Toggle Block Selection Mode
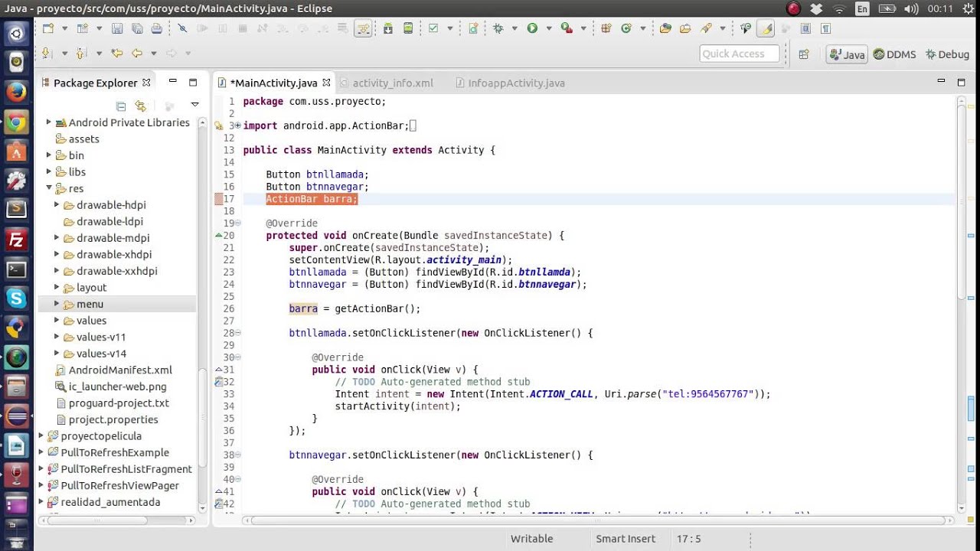This screenshot has height=551, width=980. pos(805,28)
